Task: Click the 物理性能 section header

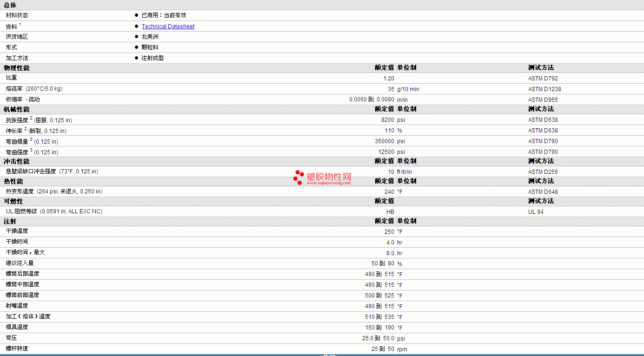Action: pos(16,68)
